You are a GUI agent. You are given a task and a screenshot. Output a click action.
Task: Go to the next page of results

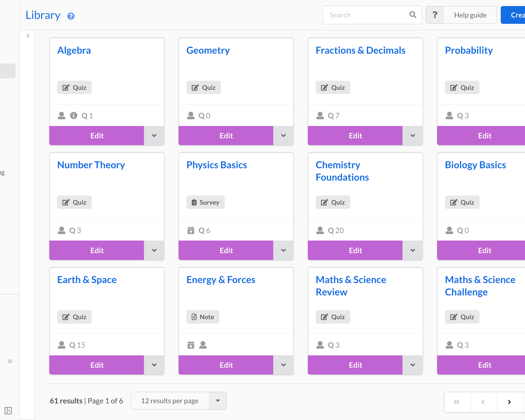tap(509, 402)
